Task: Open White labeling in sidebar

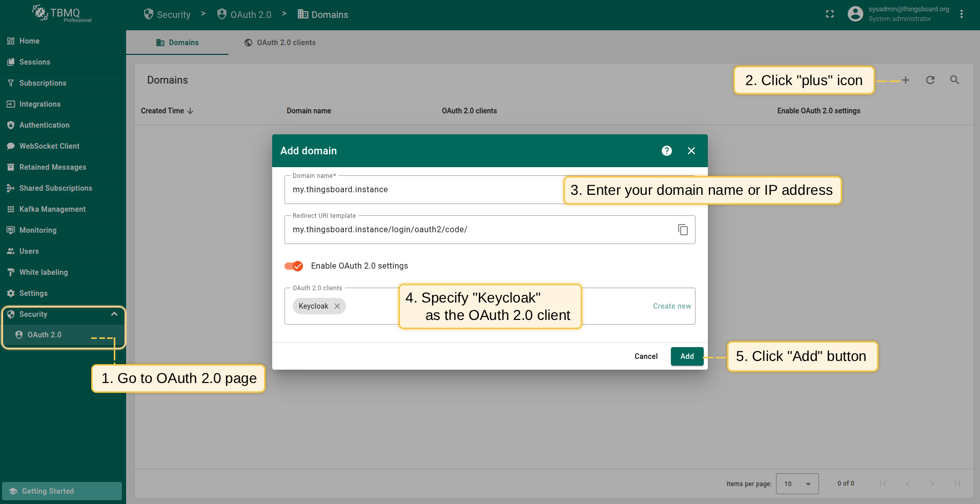Action: tap(44, 272)
